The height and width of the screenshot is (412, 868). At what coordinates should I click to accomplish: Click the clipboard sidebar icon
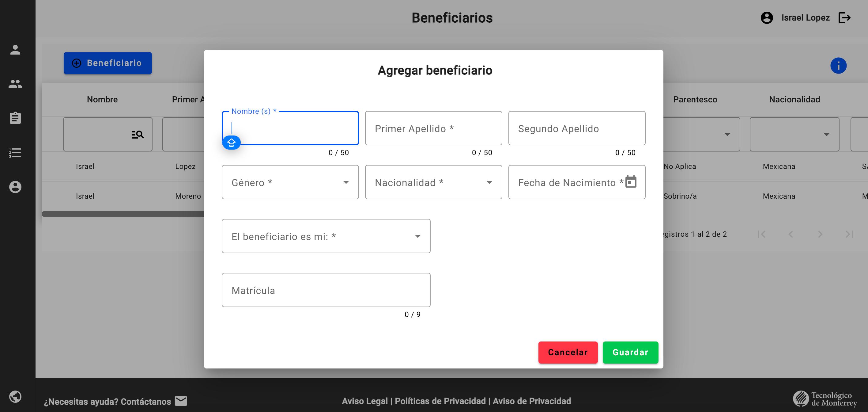[x=15, y=118]
